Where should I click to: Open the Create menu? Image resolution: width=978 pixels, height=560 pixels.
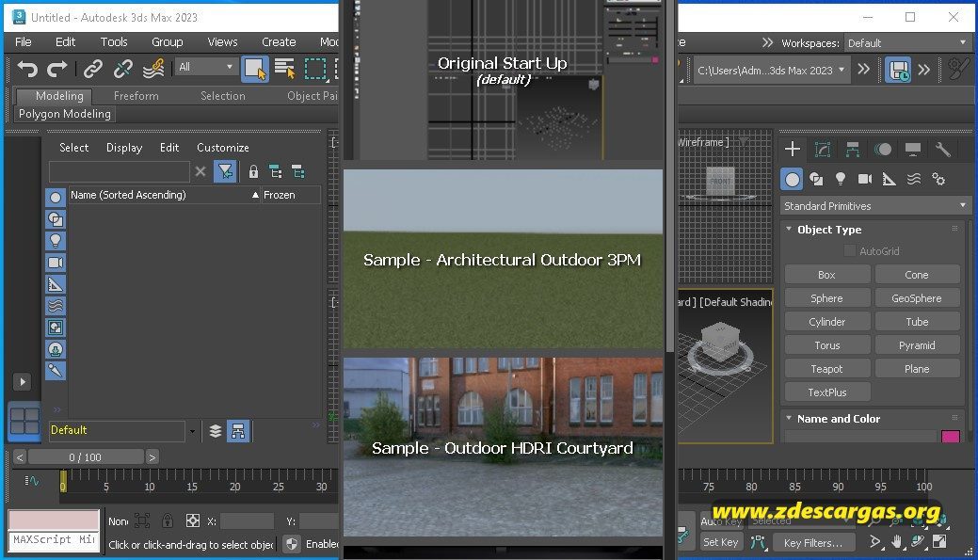point(279,41)
